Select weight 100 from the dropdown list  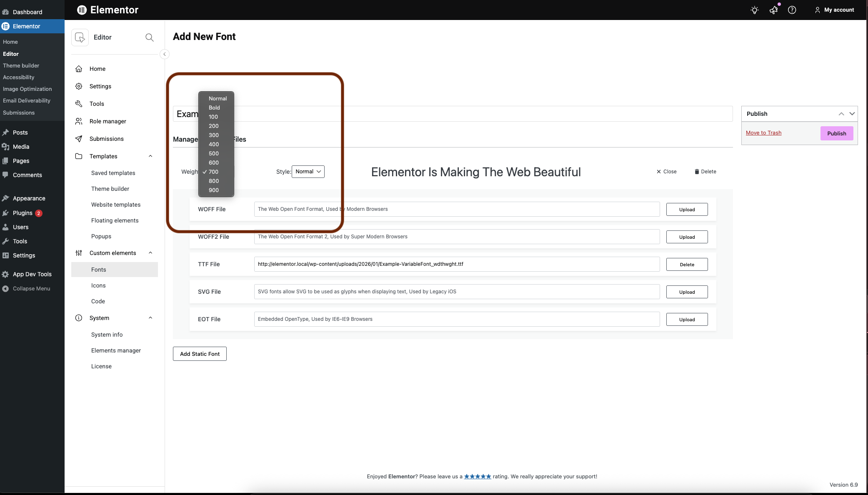(x=216, y=117)
